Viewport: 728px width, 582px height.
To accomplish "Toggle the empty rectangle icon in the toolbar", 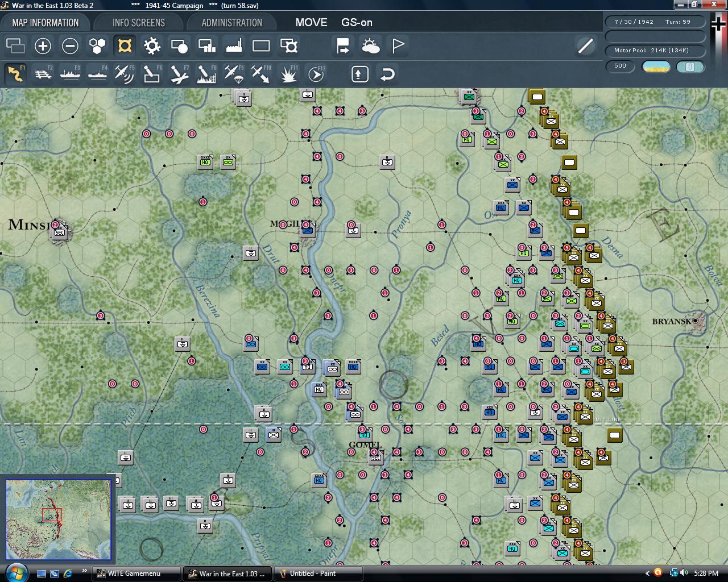I will point(261,45).
